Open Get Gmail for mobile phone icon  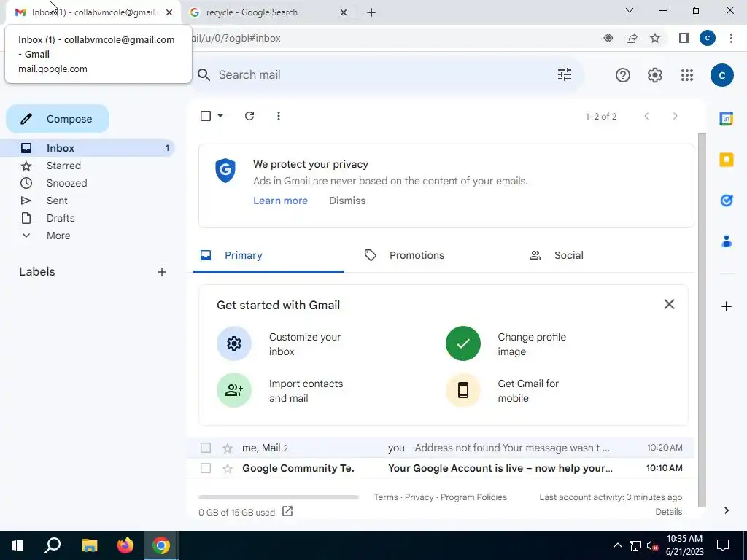[x=462, y=391]
